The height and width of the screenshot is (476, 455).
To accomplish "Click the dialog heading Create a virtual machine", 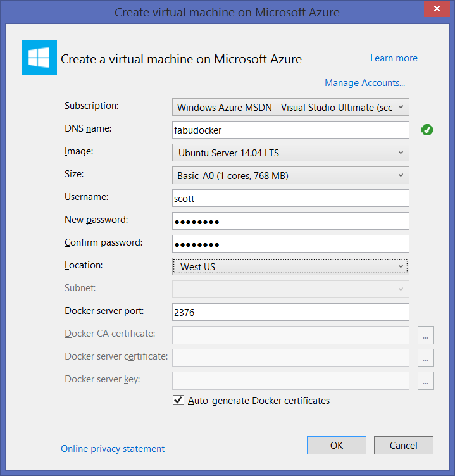I will point(181,59).
